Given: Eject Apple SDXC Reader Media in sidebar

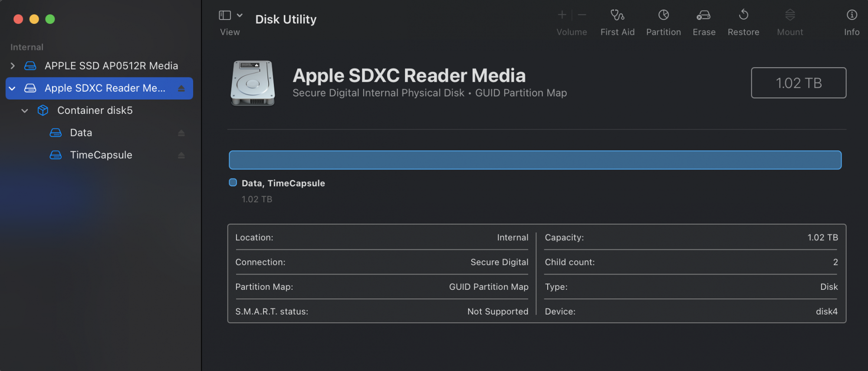Looking at the screenshot, I should pyautogui.click(x=181, y=88).
